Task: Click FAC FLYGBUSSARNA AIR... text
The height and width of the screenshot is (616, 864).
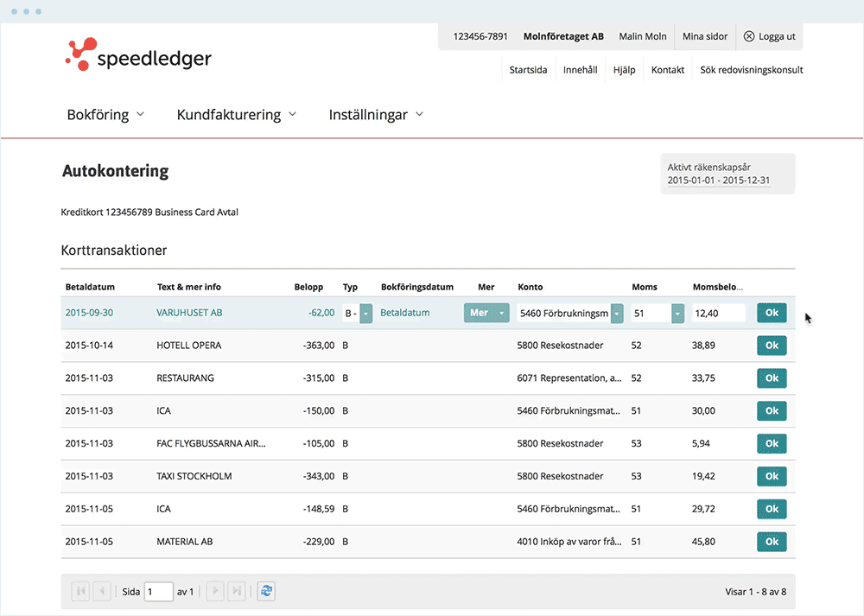Action: tap(211, 443)
